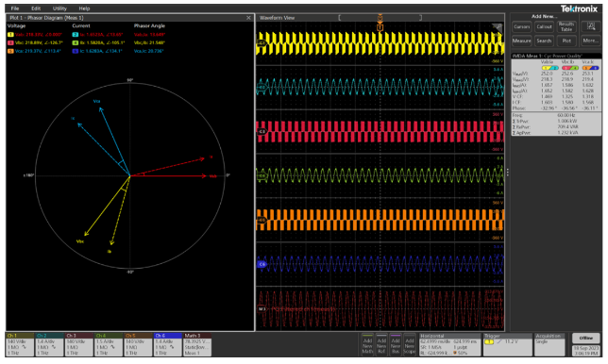
Task: Click the Vab yellow legend swatch
Action: click(x=10, y=35)
